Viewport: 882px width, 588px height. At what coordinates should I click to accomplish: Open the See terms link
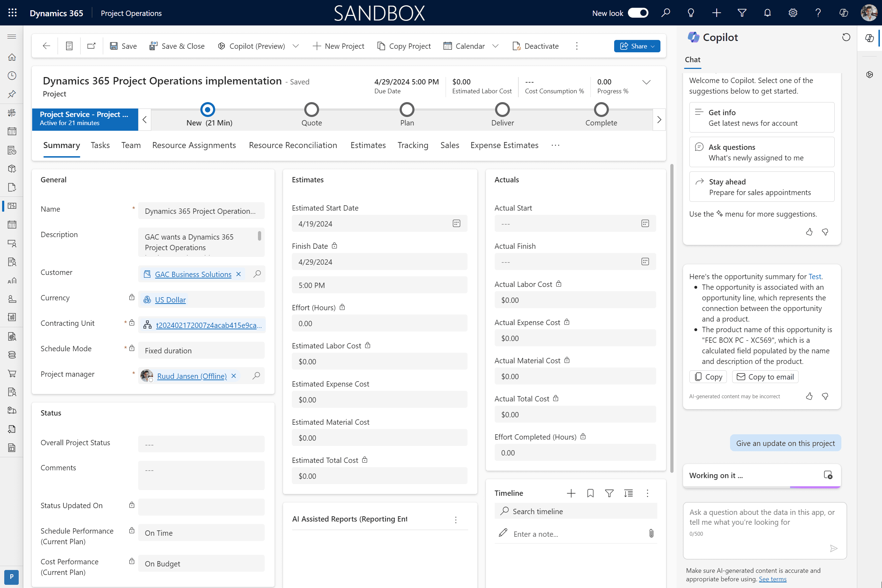[x=772, y=579]
